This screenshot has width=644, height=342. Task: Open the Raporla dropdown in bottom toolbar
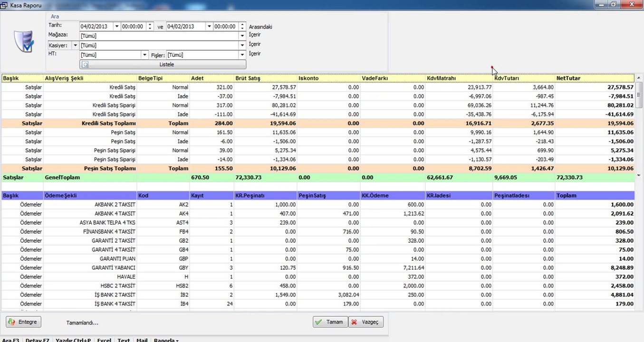(166, 340)
